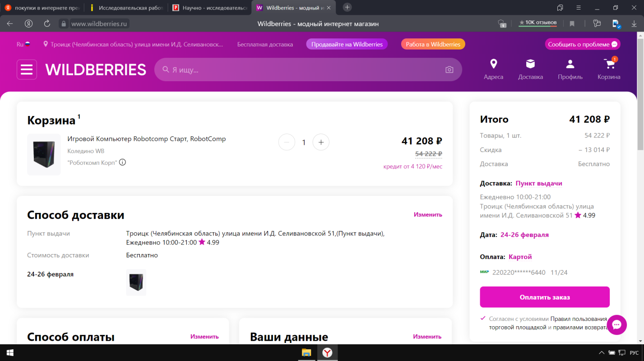Toggle agreement with marketplace rules checkmark
This screenshot has height=361, width=644.
click(x=483, y=318)
